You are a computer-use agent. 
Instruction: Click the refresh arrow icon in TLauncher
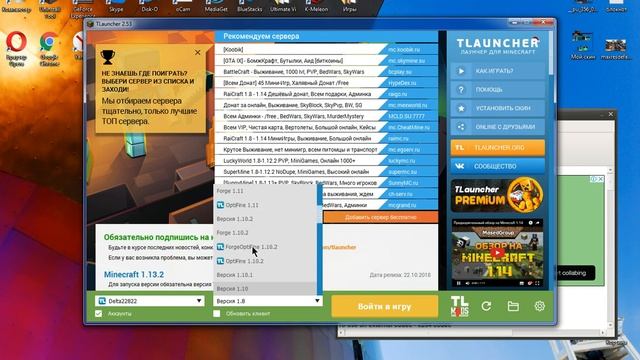[x=486, y=306]
